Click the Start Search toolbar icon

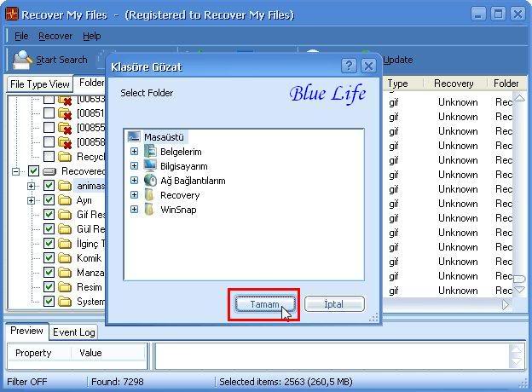pos(23,60)
